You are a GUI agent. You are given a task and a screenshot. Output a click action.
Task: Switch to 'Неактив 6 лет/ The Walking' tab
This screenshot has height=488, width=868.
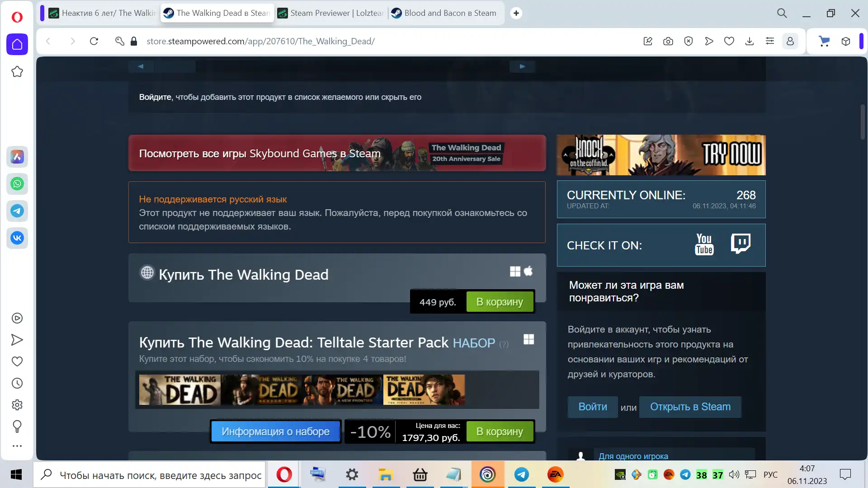click(102, 13)
